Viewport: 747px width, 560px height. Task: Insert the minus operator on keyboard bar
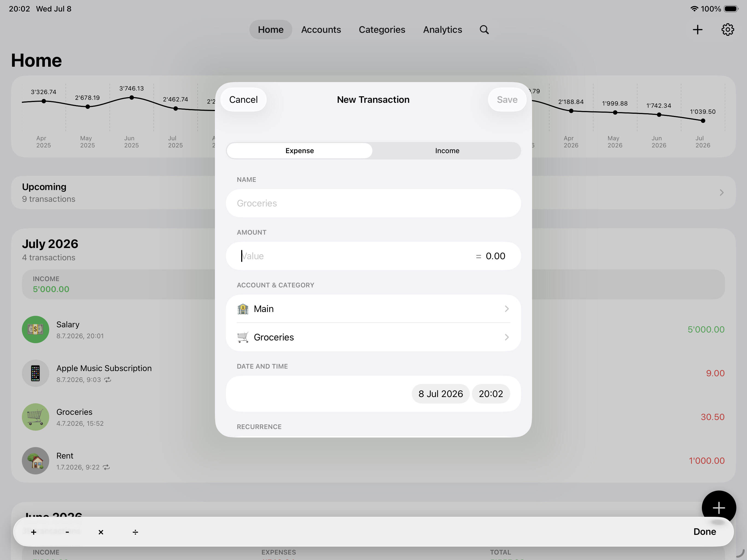pos(67,532)
